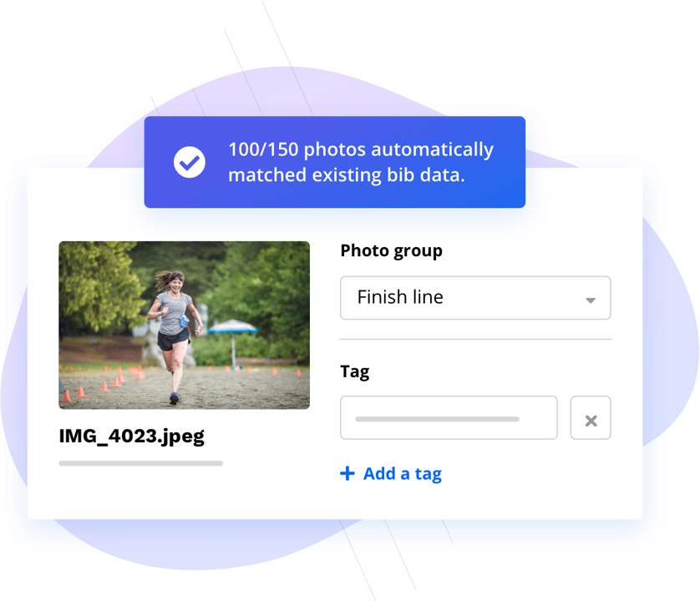Viewport: 700px width, 601px height.
Task: Click the "matched existing bib data" text line
Action: 347,175
